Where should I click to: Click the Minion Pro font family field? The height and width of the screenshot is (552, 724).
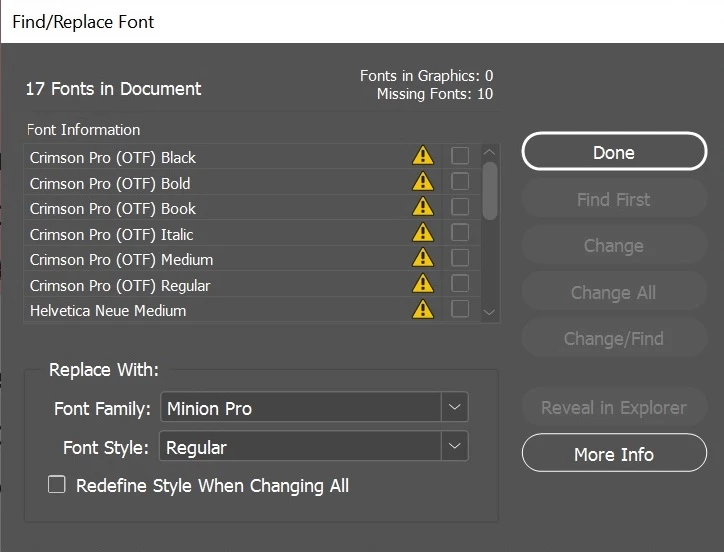point(299,408)
